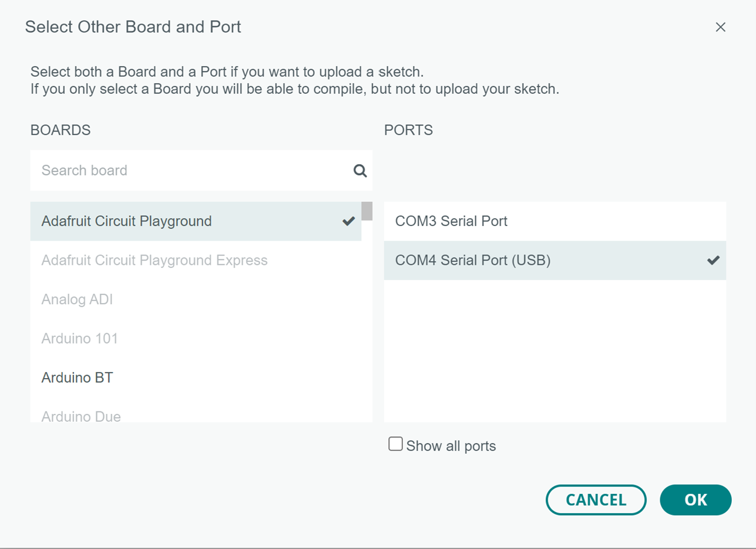
Task: Choose the Analog ADI board
Action: [196, 299]
